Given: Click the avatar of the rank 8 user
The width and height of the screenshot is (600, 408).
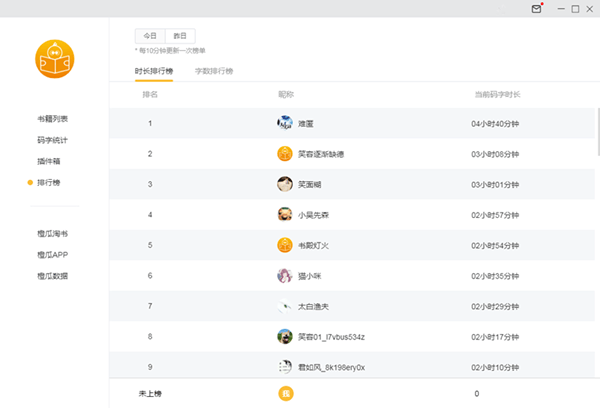Looking at the screenshot, I should coord(285,337).
